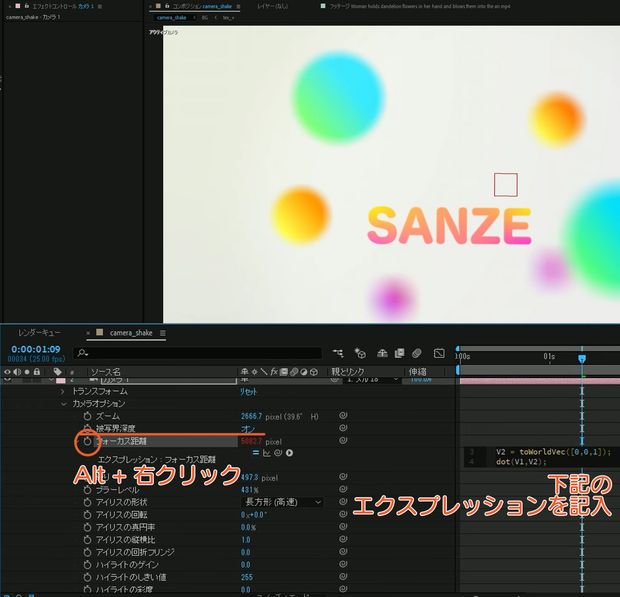Show post-expression graph icon
The width and height of the screenshot is (620, 597).
(x=267, y=453)
